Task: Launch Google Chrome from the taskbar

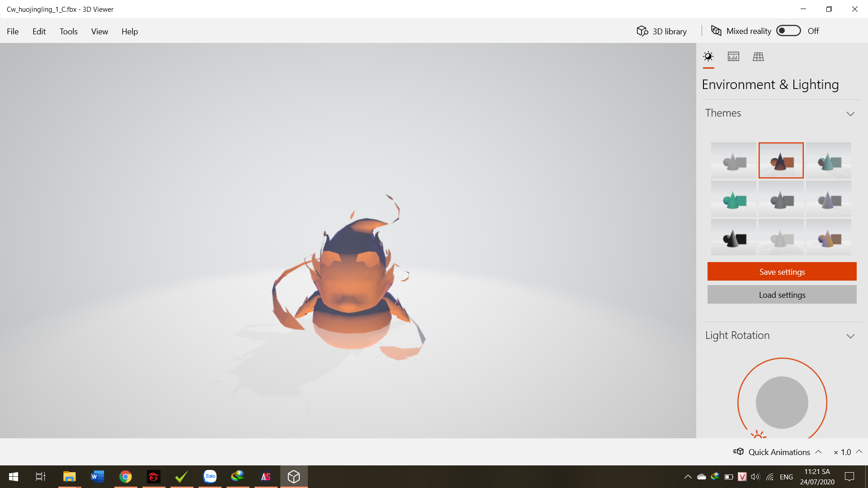Action: [x=125, y=476]
